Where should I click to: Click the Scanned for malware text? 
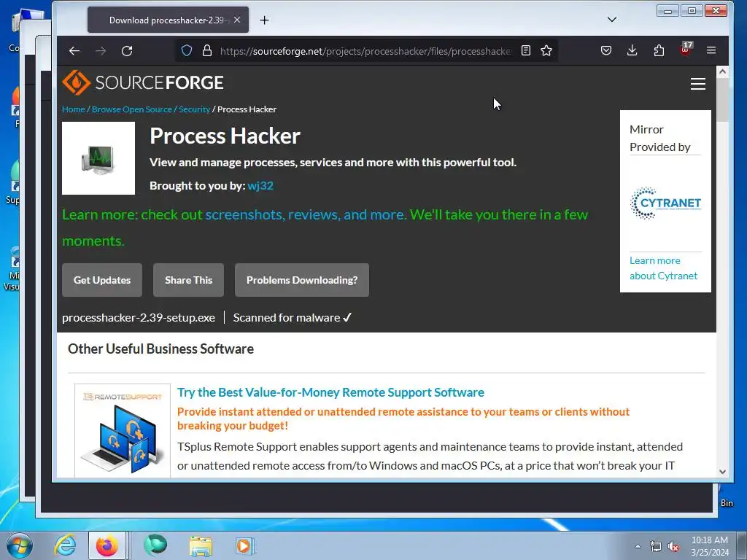(x=292, y=318)
